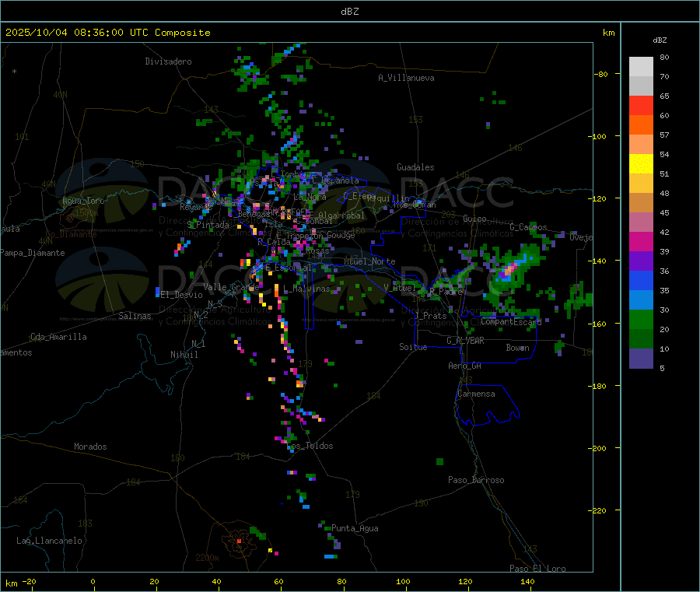Click the S_Pintada label
Image resolution: width=700 pixels, height=592 pixels.
click(208, 225)
